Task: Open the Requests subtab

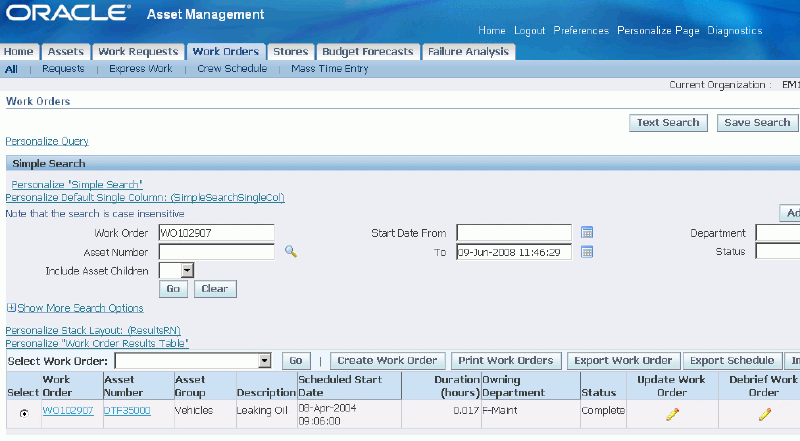Action: (63, 69)
